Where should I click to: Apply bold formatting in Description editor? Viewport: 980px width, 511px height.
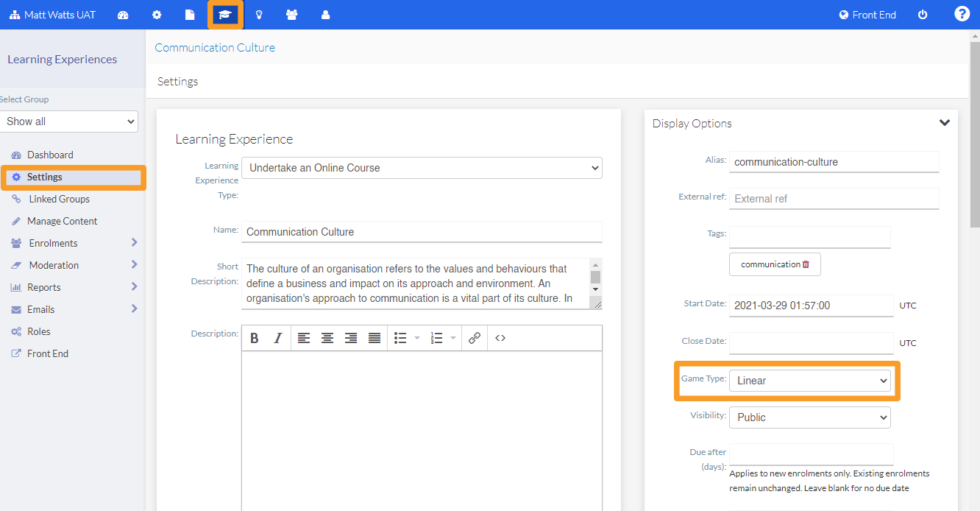click(255, 338)
